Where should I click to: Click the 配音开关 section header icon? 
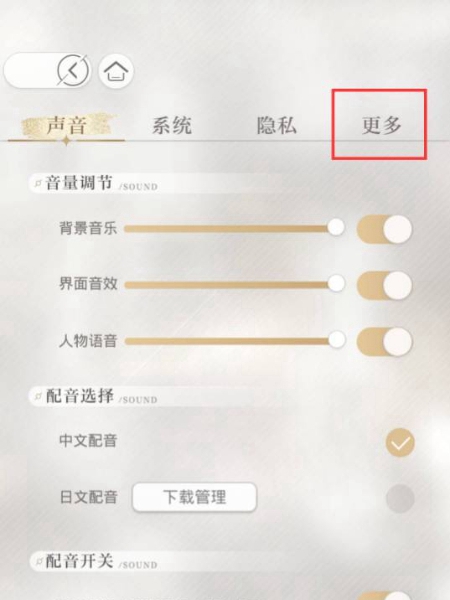click(39, 562)
